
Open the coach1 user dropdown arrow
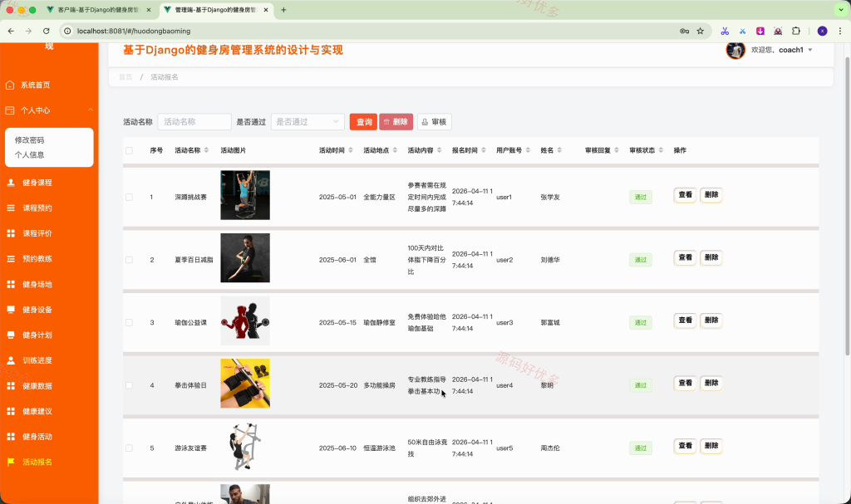[810, 50]
